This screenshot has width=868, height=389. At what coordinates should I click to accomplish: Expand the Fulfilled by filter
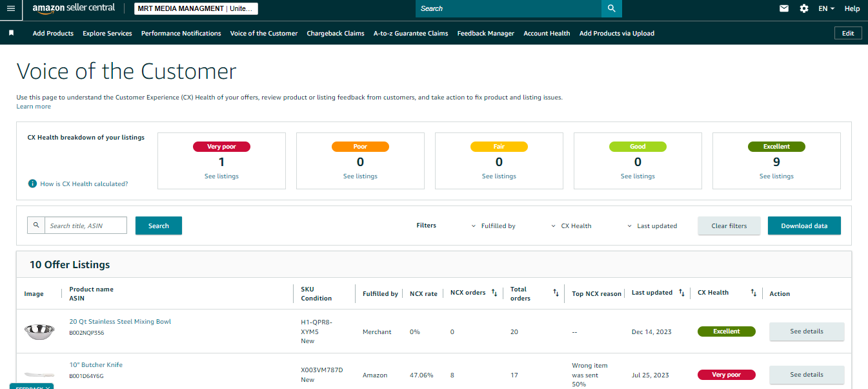[x=494, y=226]
